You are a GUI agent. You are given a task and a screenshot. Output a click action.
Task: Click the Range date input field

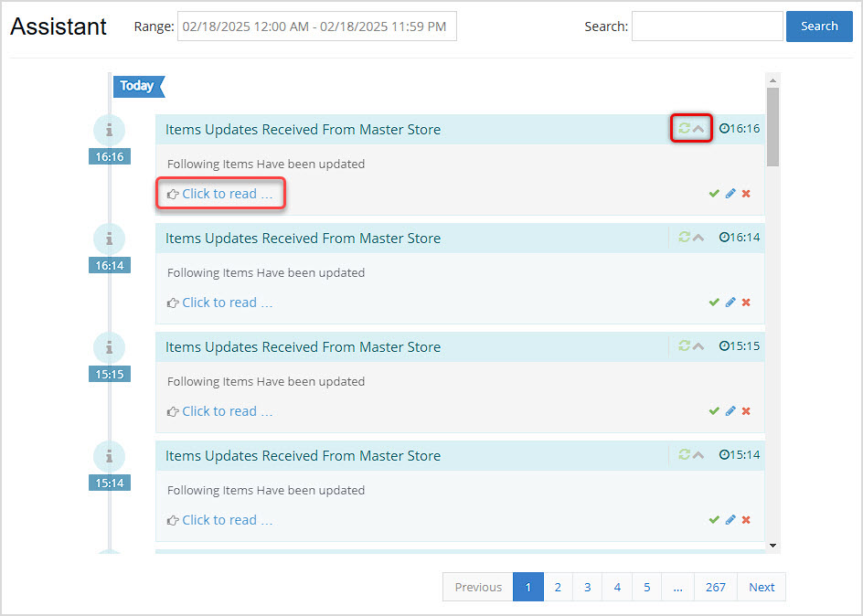click(316, 26)
